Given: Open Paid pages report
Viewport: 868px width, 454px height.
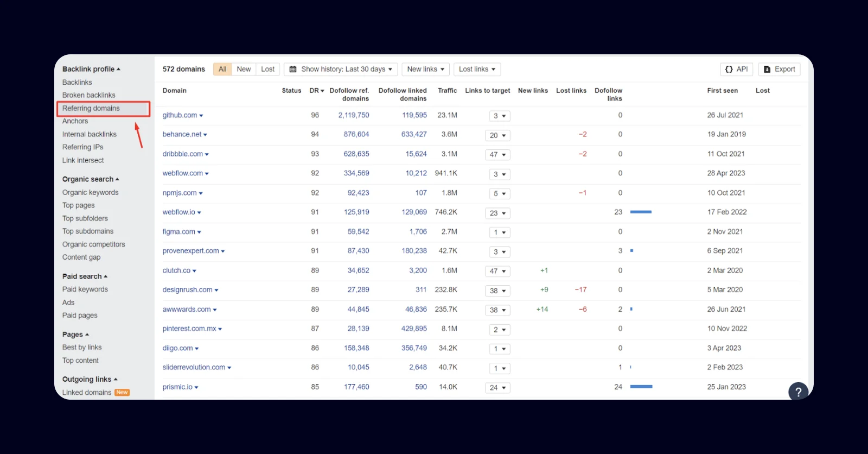Looking at the screenshot, I should pos(80,316).
